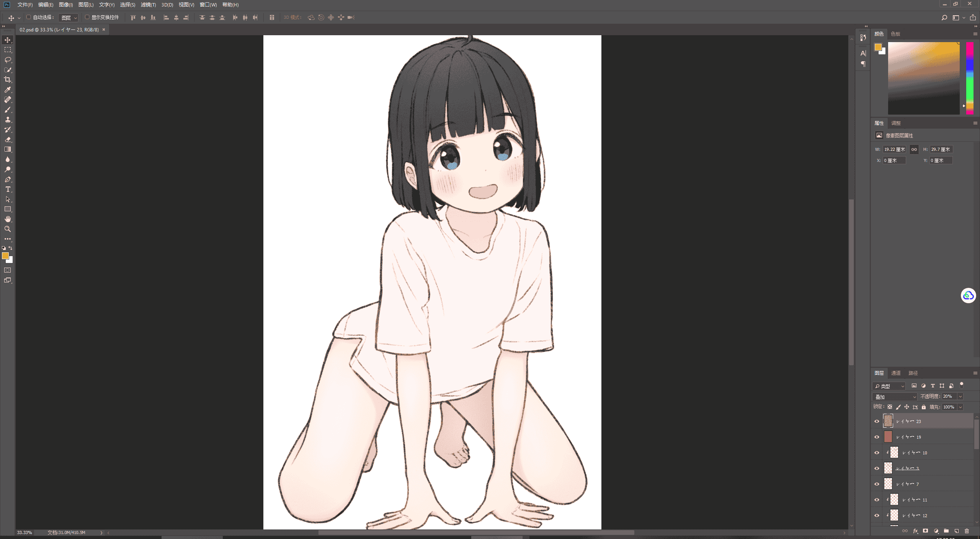Select the Rectangular Marquee tool
The image size is (980, 539).
click(x=8, y=50)
